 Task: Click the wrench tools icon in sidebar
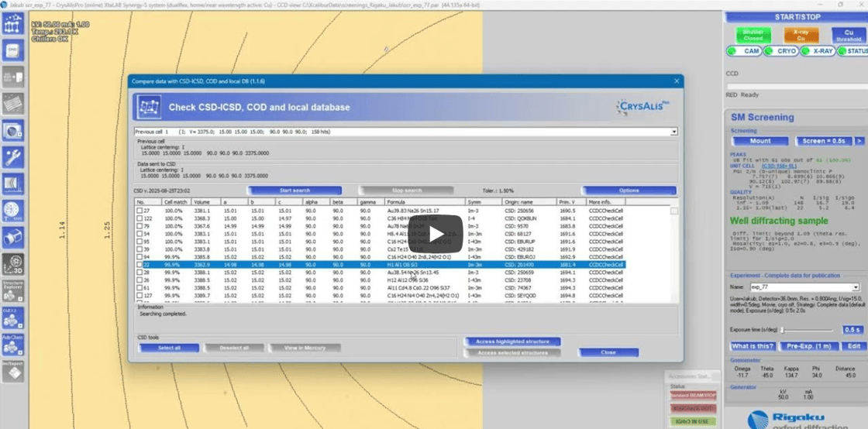pos(12,157)
